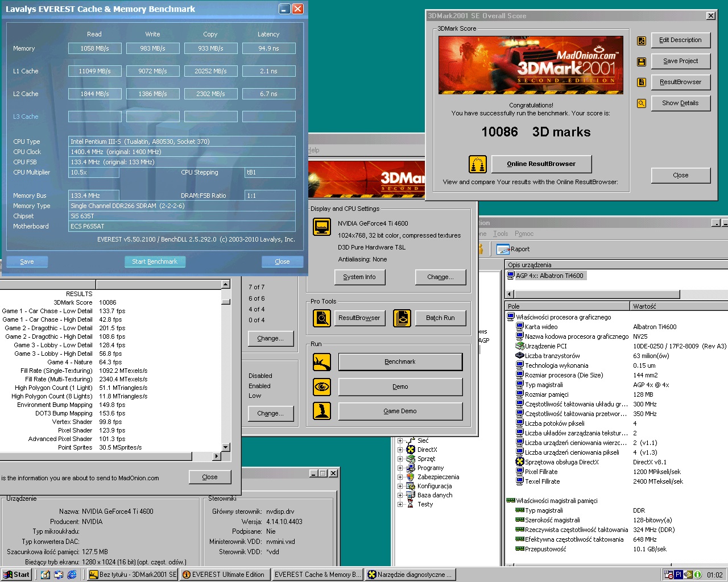The image size is (728, 582).
Task: Click the CPU Type field
Action: pyautogui.click(x=182, y=142)
